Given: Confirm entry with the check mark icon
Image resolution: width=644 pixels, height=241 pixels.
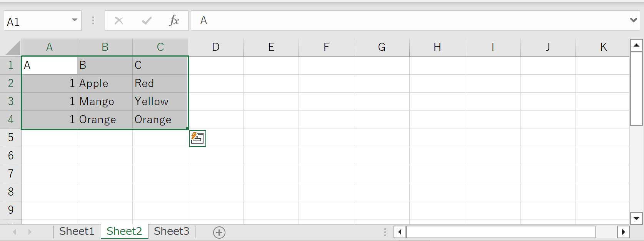Looking at the screenshot, I should click(x=147, y=20).
